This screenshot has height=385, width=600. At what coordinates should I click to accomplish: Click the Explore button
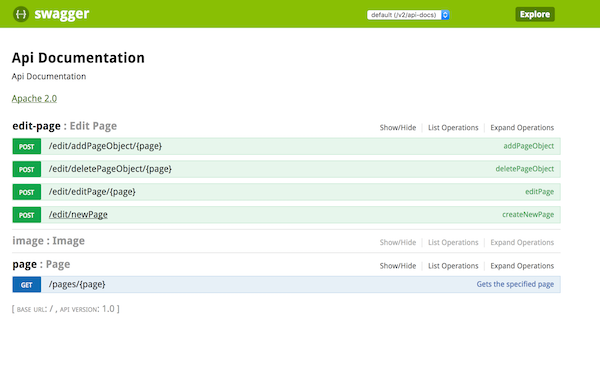535,14
